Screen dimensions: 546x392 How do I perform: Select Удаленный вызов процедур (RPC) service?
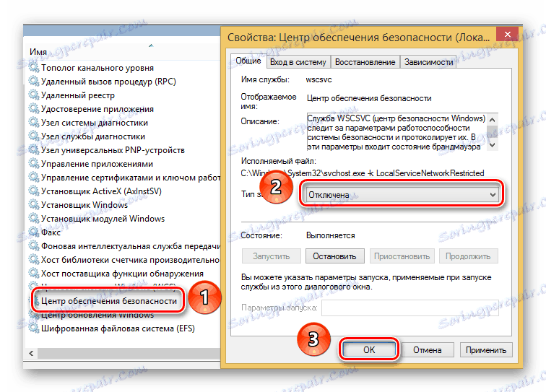click(108, 82)
